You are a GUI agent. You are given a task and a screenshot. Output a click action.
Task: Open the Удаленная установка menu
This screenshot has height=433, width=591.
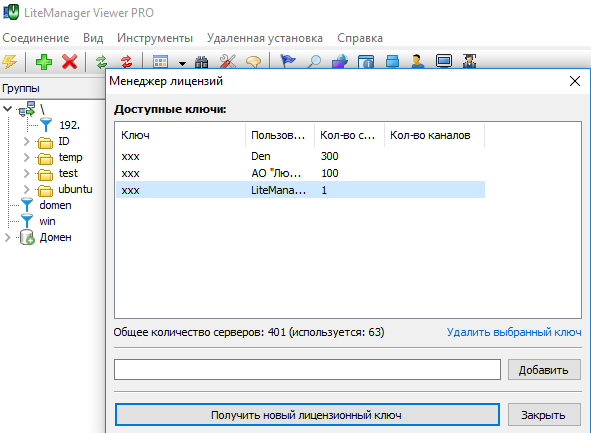265,38
